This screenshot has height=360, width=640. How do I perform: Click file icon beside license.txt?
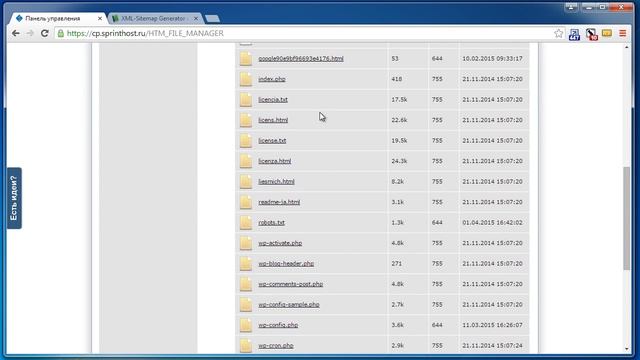pos(246,140)
